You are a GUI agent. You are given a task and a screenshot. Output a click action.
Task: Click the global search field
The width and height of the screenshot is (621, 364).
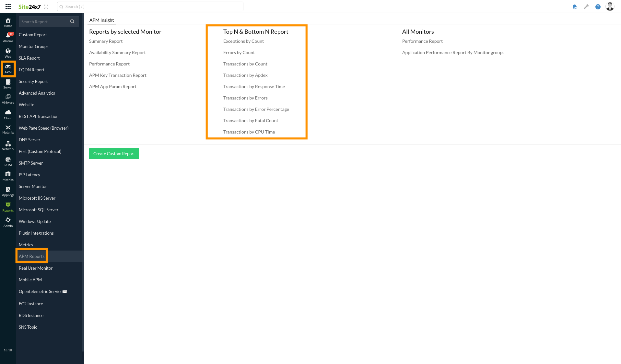[x=150, y=6]
